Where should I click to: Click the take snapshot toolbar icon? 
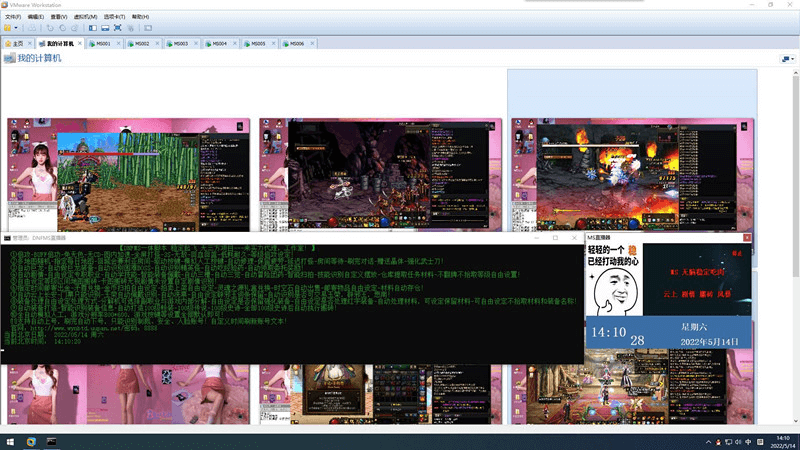tap(50, 28)
